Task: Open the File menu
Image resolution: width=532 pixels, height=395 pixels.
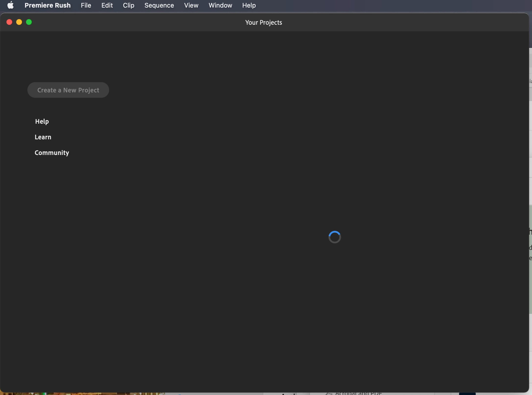Action: [86, 5]
